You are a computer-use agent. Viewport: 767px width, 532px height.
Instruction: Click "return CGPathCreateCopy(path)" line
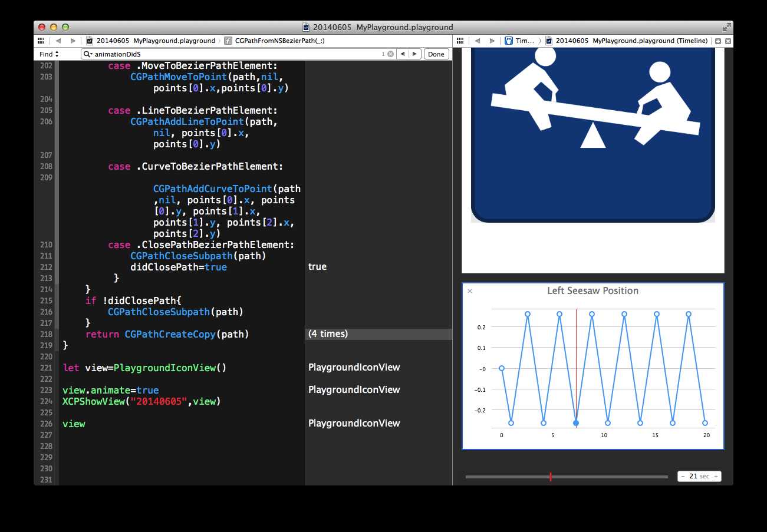[x=167, y=334]
